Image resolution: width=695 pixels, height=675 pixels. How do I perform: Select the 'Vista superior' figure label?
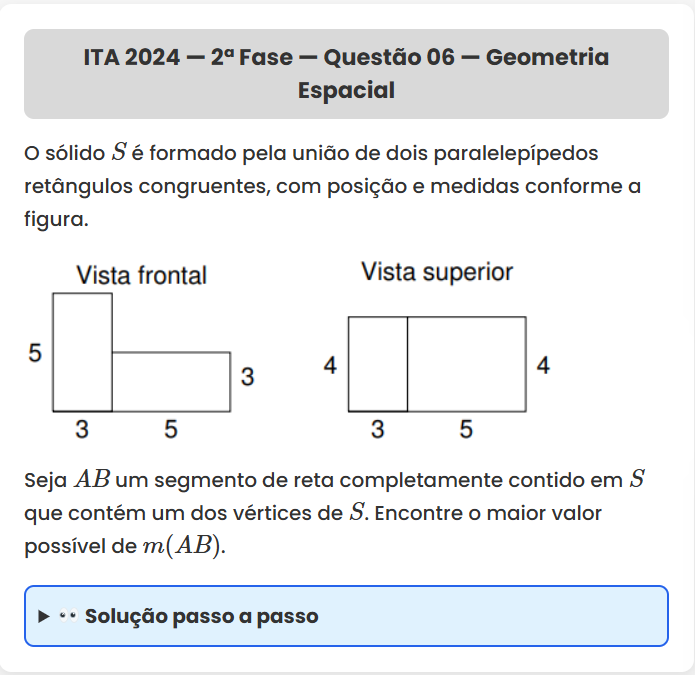437,272
